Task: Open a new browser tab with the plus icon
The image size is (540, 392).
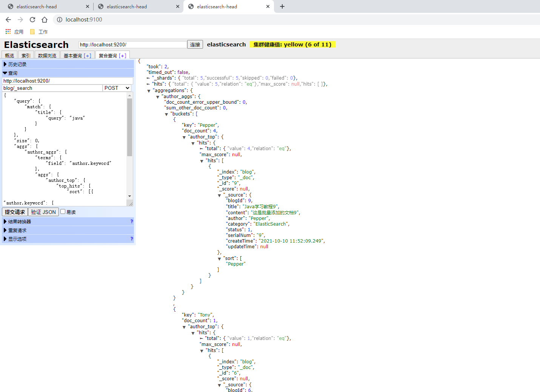Action: click(x=282, y=6)
